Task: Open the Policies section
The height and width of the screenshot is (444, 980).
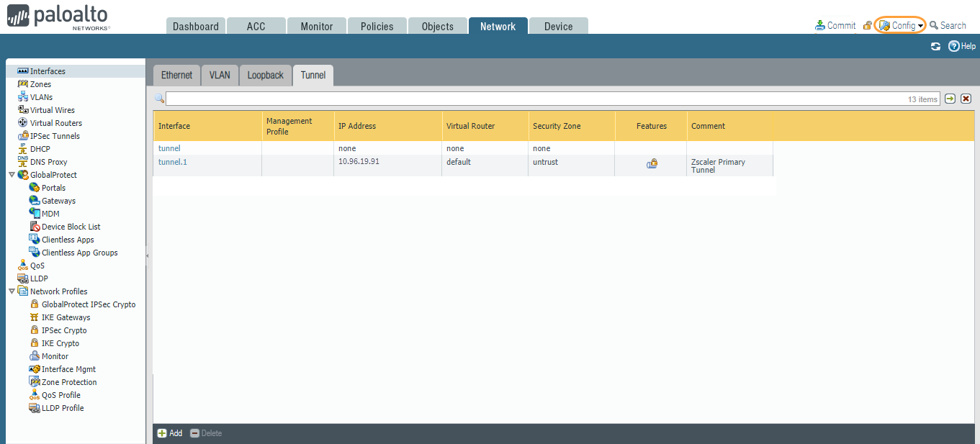Action: click(x=377, y=26)
